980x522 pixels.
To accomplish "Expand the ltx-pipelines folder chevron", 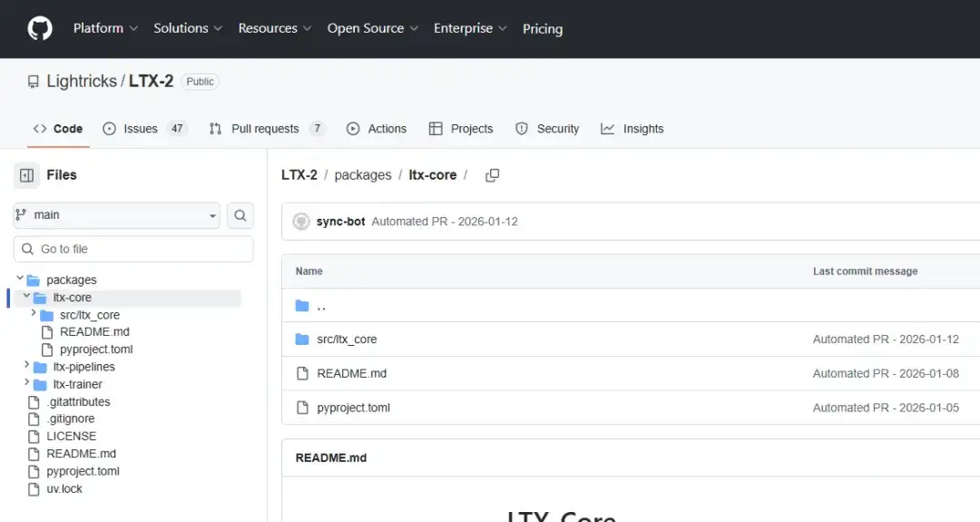I will click(x=27, y=365).
